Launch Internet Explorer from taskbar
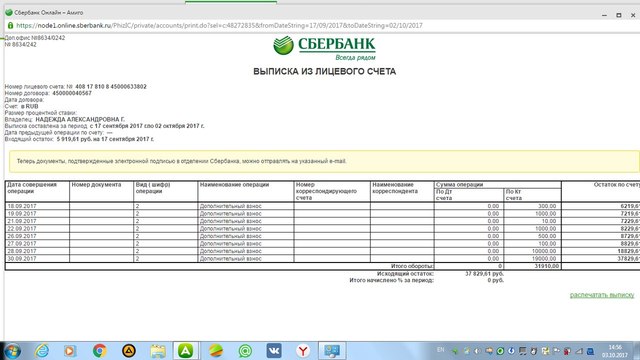 tap(41, 351)
